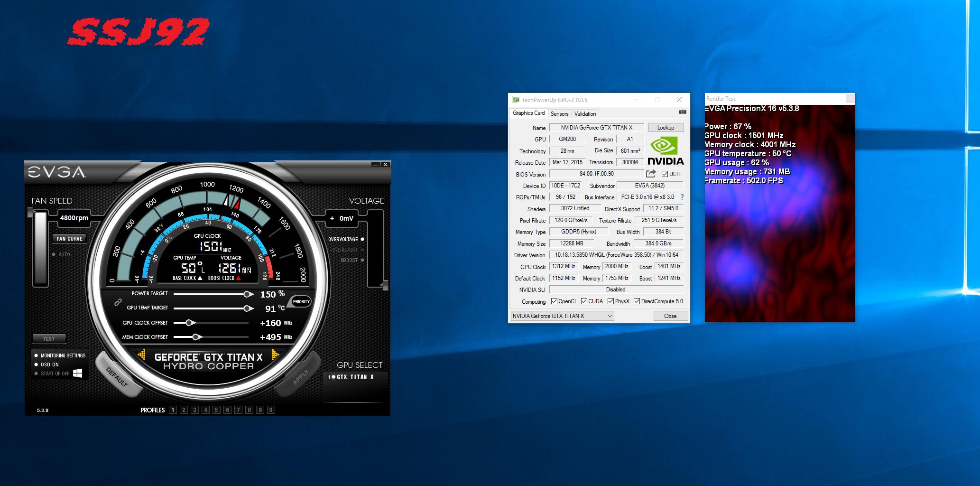Click the GPU-Z title bar app icon
The width and height of the screenshot is (980, 486).
pyautogui.click(x=515, y=100)
